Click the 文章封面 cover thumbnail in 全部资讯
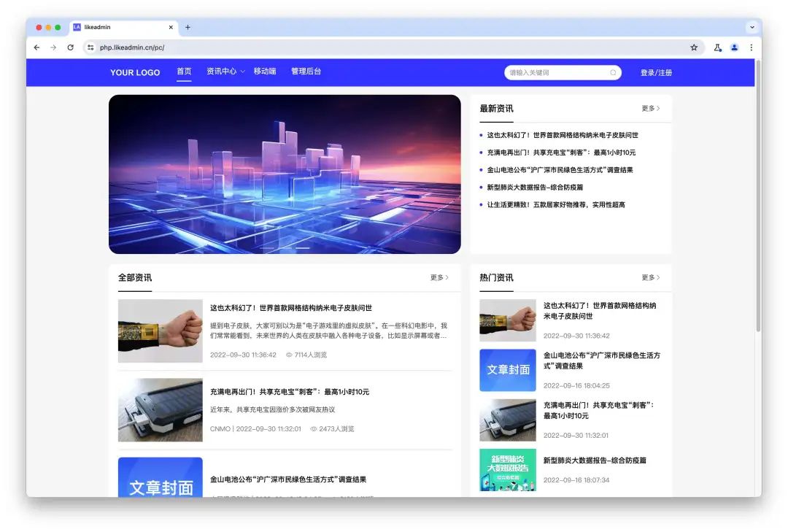The image size is (788, 532). click(x=161, y=477)
